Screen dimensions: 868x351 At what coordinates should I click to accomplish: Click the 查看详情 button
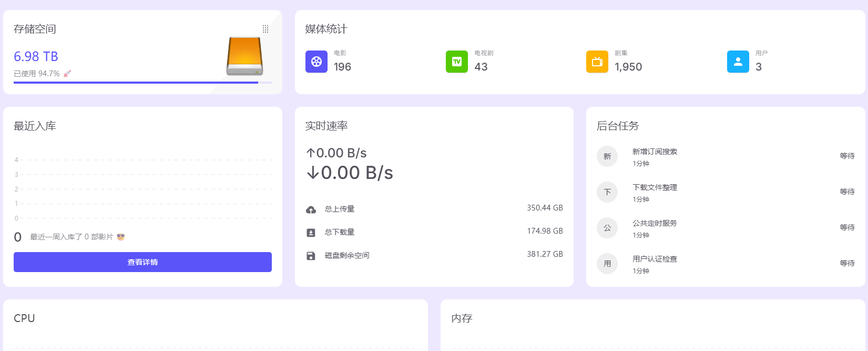click(142, 262)
